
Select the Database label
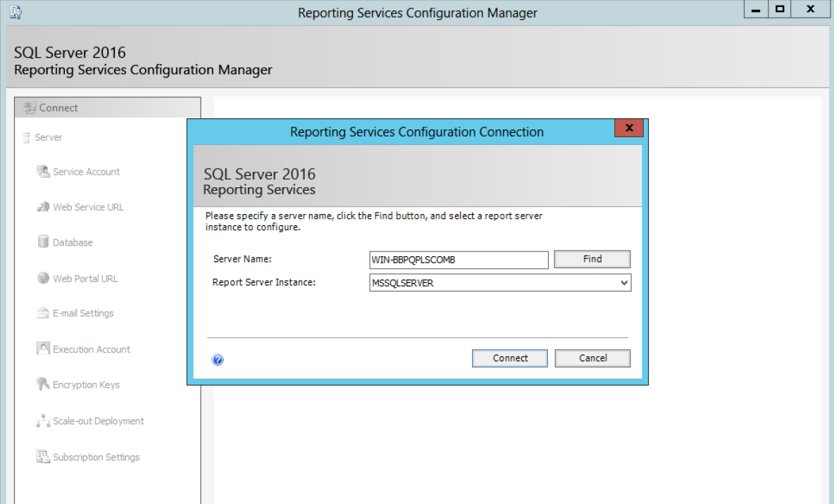click(x=73, y=242)
